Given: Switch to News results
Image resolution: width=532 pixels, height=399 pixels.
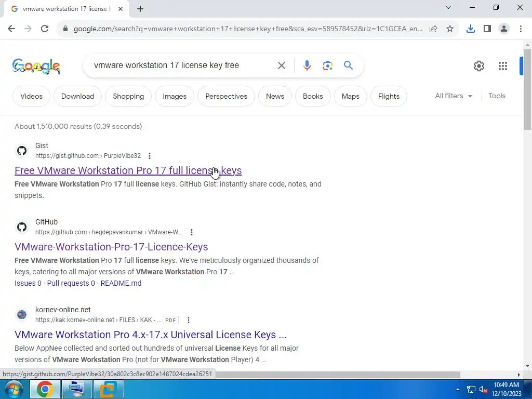Looking at the screenshot, I should pyautogui.click(x=275, y=96).
